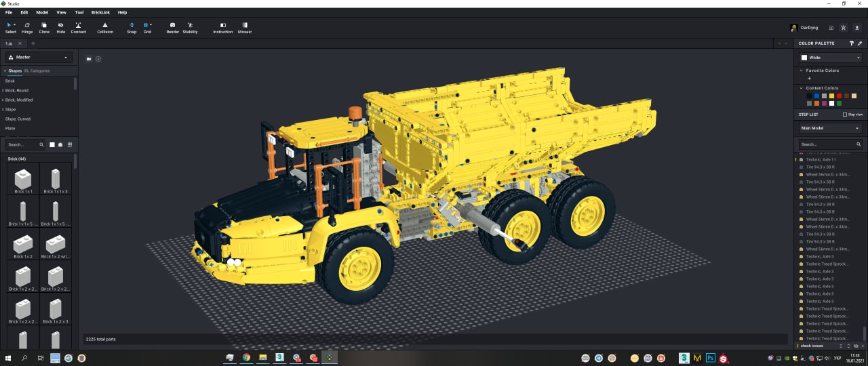This screenshot has height=366, width=868.
Task: Activate the Connect tool
Action: click(79, 28)
